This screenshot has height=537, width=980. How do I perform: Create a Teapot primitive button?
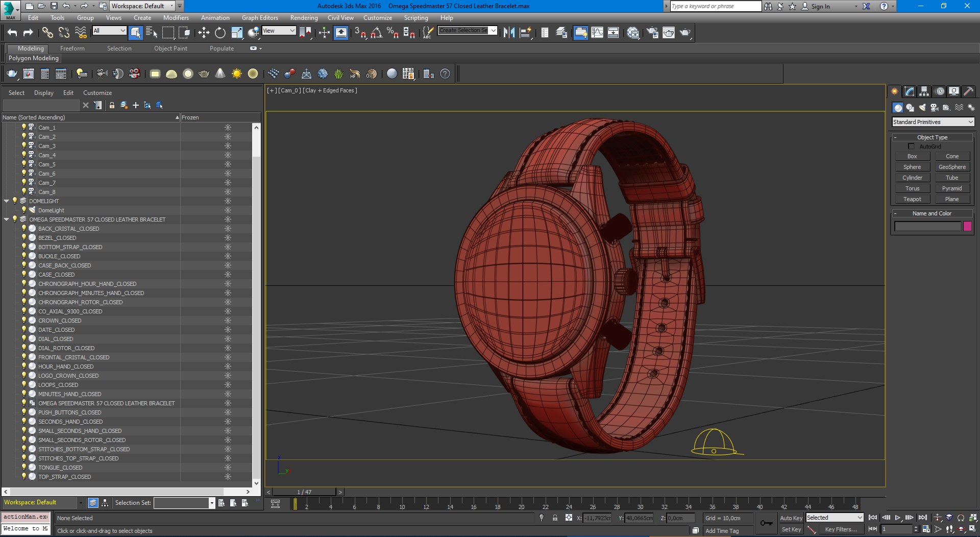[x=912, y=199]
